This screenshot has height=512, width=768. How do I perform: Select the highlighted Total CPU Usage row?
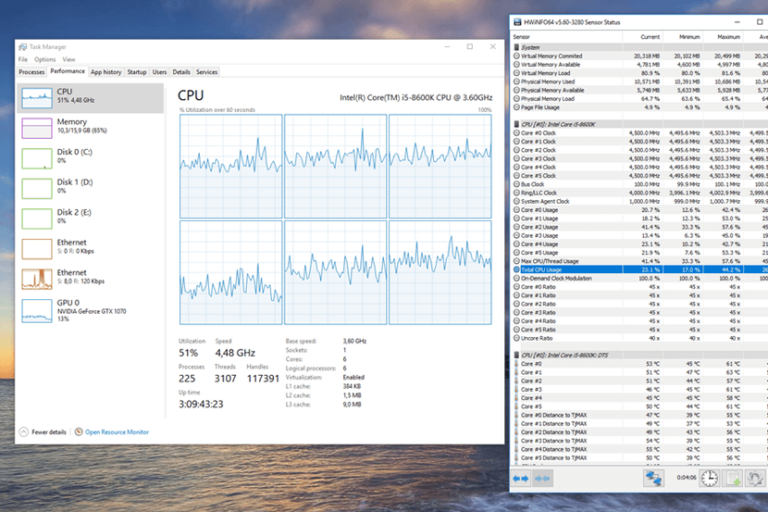coord(639,269)
